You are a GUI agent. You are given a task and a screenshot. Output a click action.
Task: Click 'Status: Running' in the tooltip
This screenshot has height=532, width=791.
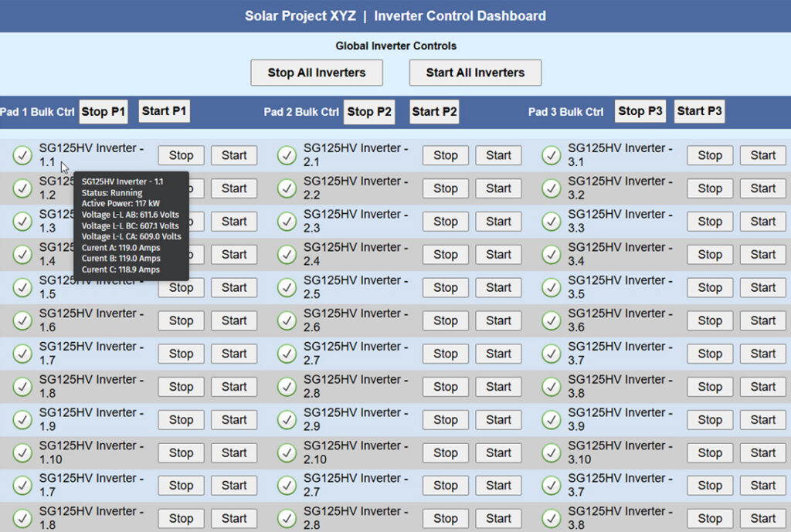tap(112, 192)
